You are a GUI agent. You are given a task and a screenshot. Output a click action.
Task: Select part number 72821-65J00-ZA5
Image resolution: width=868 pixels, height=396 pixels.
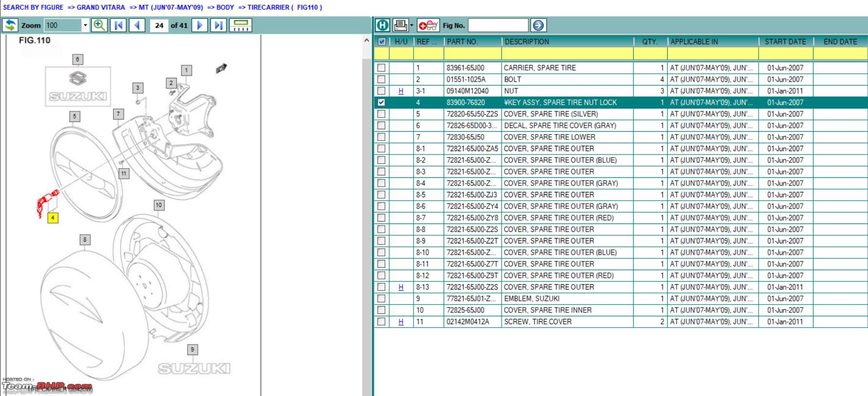click(x=472, y=149)
